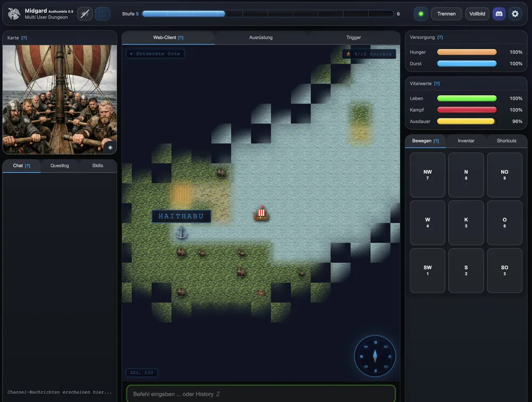This screenshot has height=402, width=532.
Task: Open the Discord link
Action: click(499, 14)
